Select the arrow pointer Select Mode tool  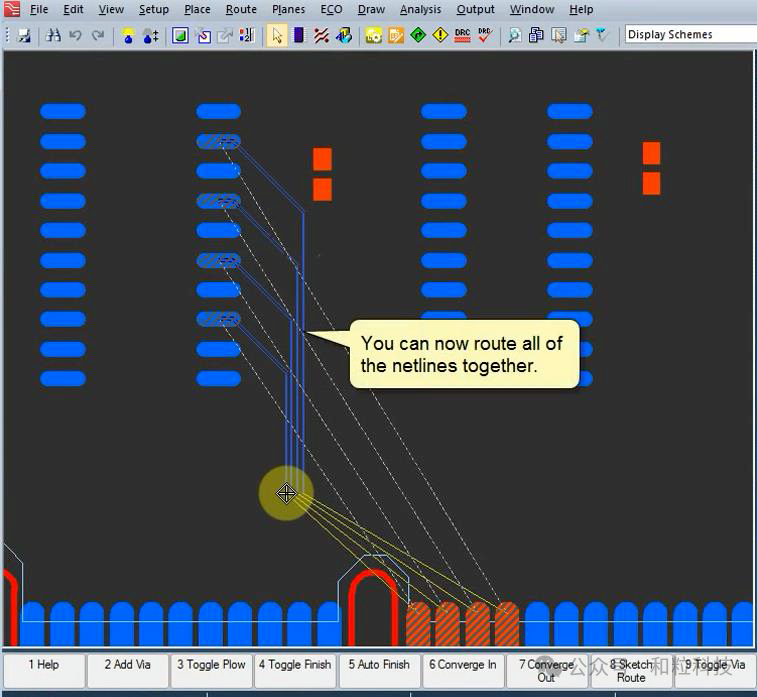276,35
